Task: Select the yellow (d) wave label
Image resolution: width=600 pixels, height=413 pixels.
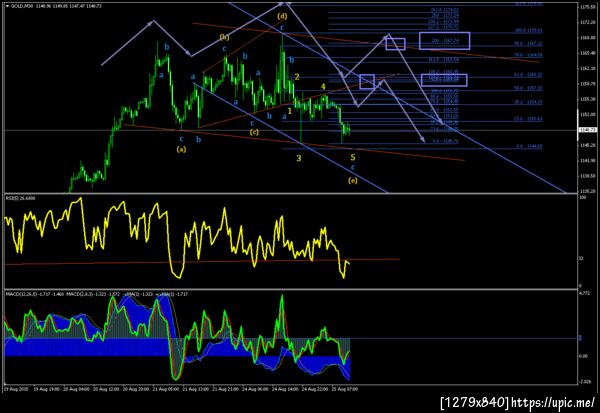Action: pyautogui.click(x=282, y=16)
